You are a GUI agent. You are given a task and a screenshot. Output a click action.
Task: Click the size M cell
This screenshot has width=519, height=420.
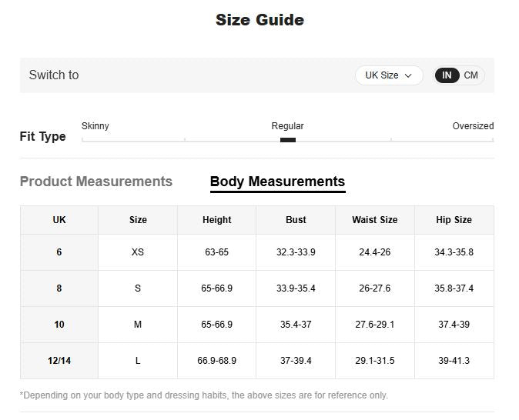(x=138, y=325)
